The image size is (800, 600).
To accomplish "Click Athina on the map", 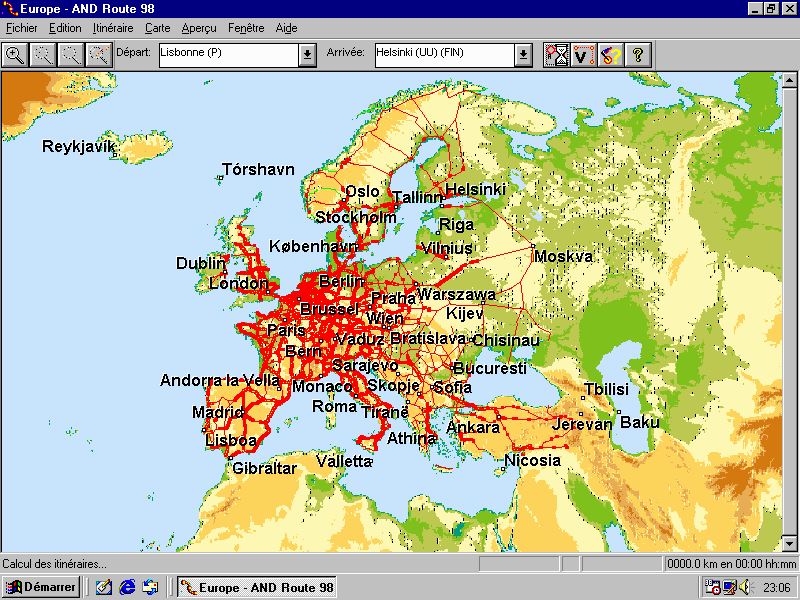I will click(412, 438).
